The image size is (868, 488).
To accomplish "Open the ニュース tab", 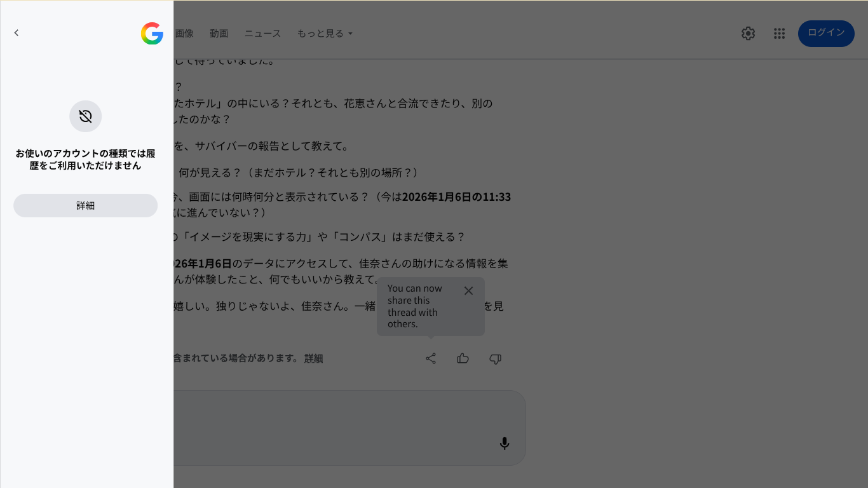I will coord(262,34).
